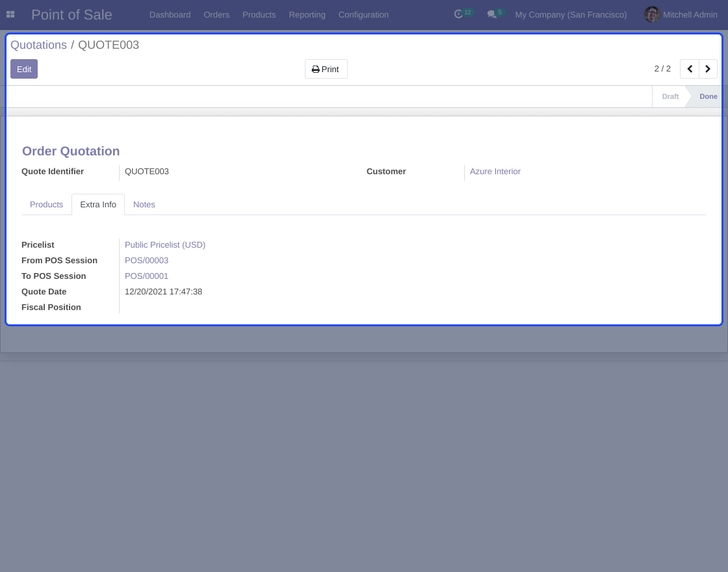Click the 2 / 2 pager counter
Image resolution: width=728 pixels, height=572 pixels.
[662, 69]
